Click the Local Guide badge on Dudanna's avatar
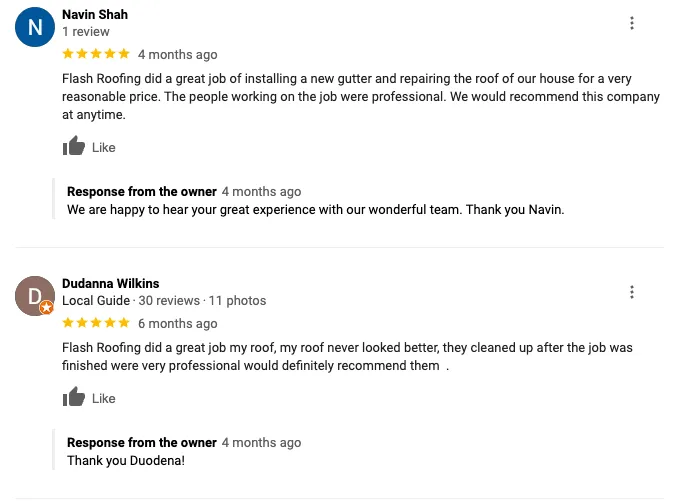This screenshot has width=676, height=501. pyautogui.click(x=46, y=308)
